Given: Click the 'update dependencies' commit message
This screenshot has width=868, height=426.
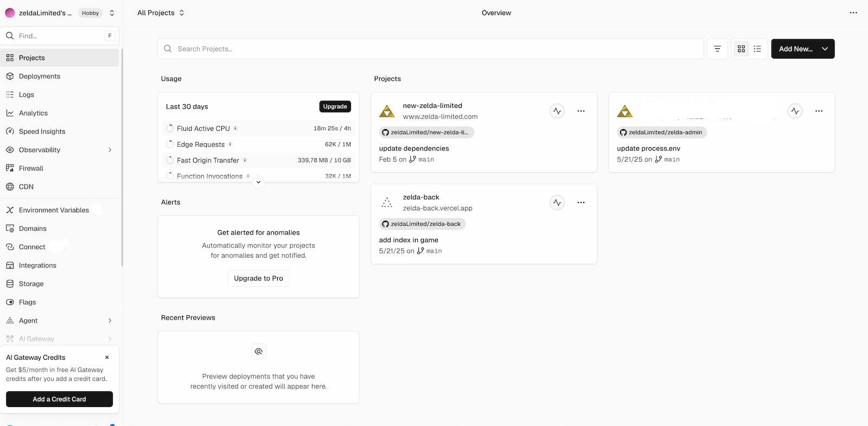Looking at the screenshot, I should tap(414, 149).
